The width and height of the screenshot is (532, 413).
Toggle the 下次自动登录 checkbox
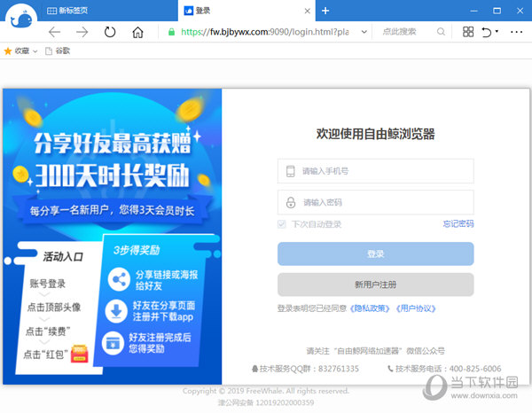283,224
